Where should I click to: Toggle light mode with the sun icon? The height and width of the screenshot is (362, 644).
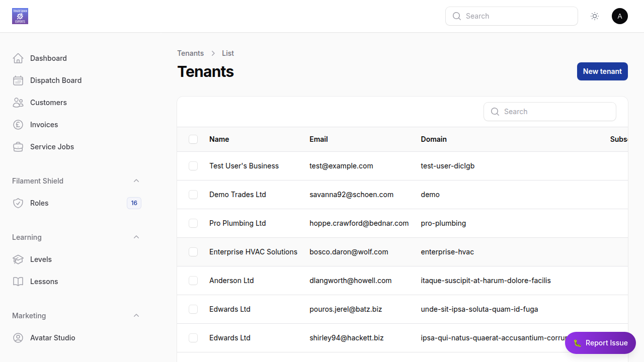tap(594, 16)
